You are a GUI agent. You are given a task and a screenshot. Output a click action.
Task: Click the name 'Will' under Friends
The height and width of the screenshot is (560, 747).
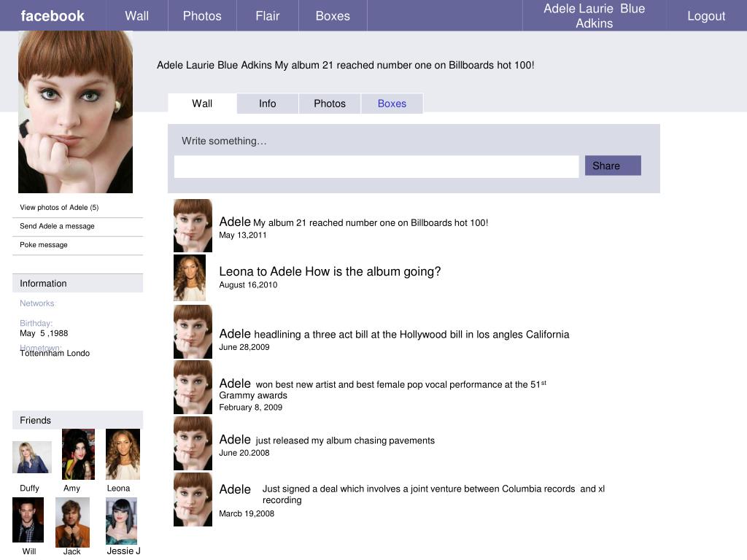[x=29, y=551]
